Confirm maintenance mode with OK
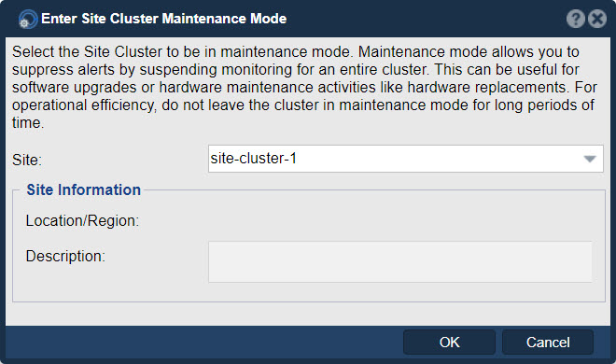The width and height of the screenshot is (616, 364). pos(449,343)
